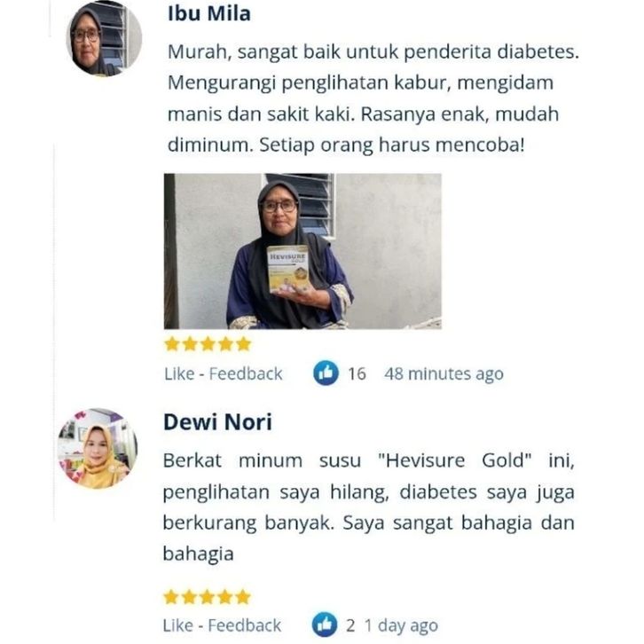644x644 pixels.
Task: Click the like count 16
Action: point(357,373)
